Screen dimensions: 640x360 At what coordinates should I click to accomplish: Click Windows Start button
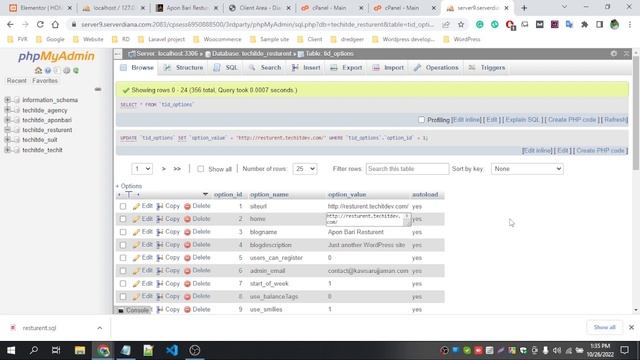[11, 350]
